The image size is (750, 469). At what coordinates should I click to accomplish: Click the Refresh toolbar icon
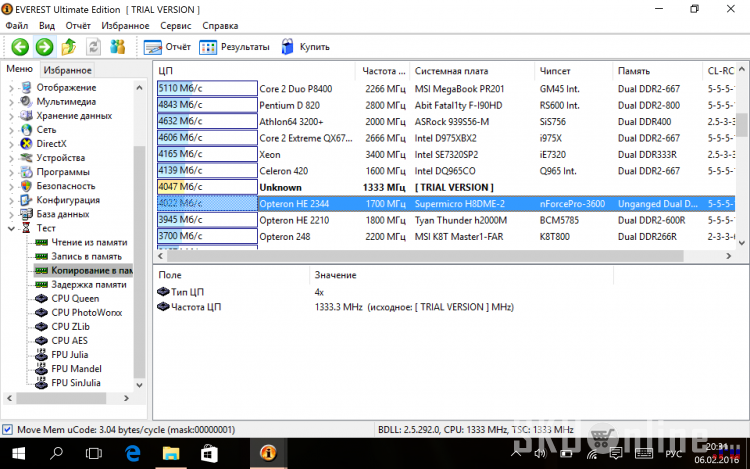coord(93,47)
